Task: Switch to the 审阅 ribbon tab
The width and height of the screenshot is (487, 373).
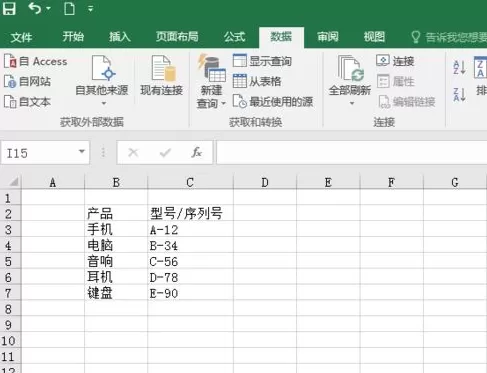Action: point(328,36)
